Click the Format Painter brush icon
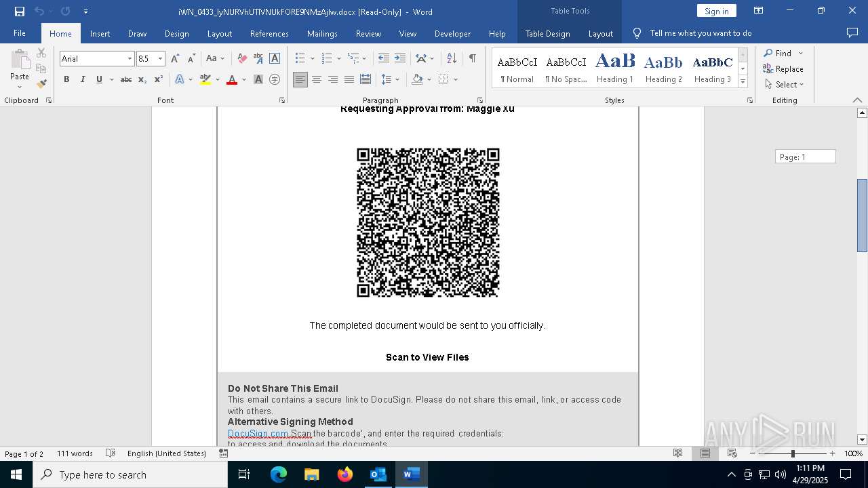The image size is (868, 488). [41, 84]
